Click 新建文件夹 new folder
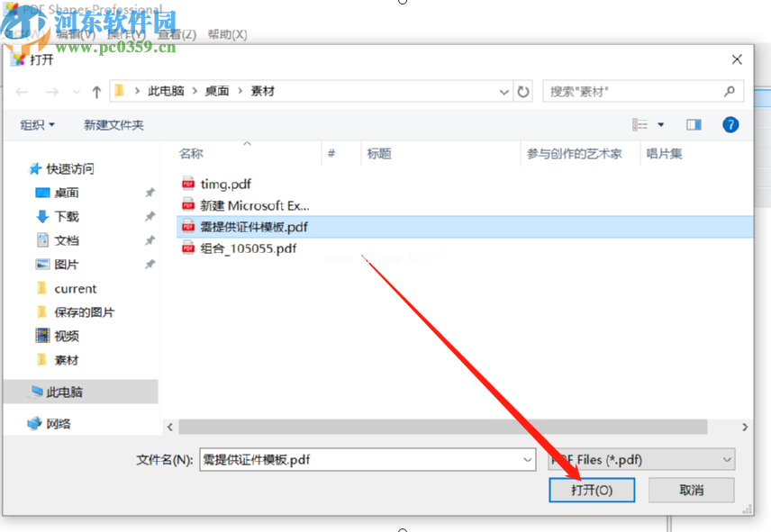The width and height of the screenshot is (771, 532). click(113, 125)
